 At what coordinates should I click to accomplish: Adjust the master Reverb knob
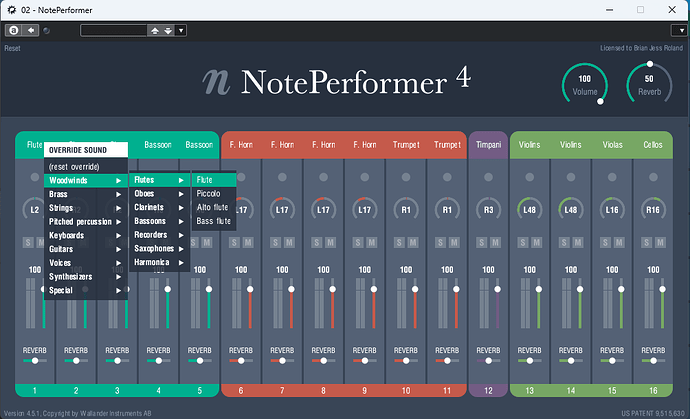650,84
